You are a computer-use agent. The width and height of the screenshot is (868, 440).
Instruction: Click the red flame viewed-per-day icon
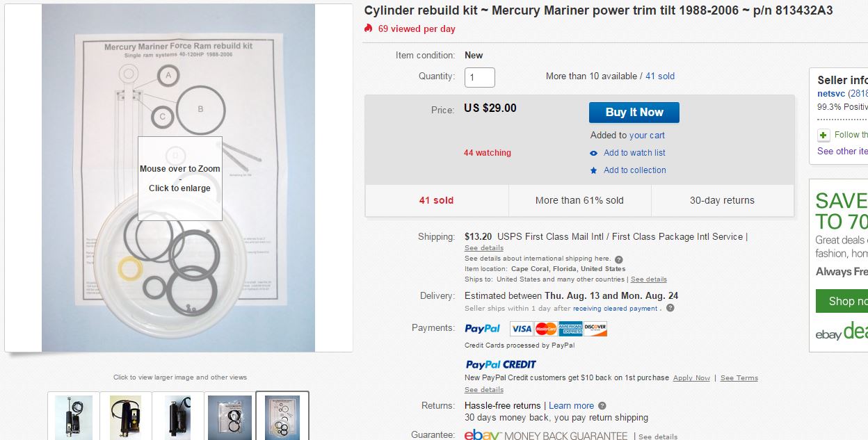(x=369, y=28)
